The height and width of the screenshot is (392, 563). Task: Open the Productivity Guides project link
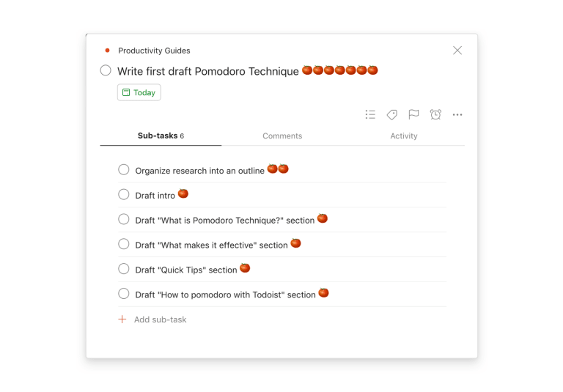tap(155, 51)
